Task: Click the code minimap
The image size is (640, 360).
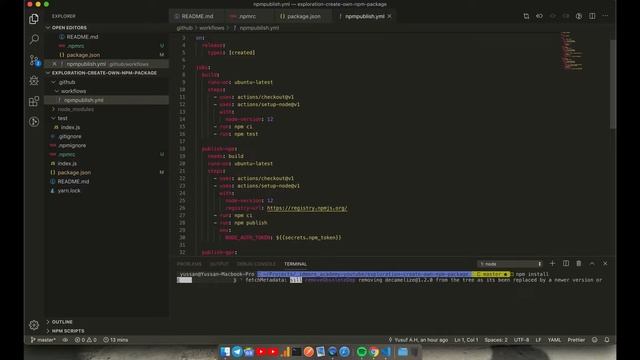Action: point(572,51)
